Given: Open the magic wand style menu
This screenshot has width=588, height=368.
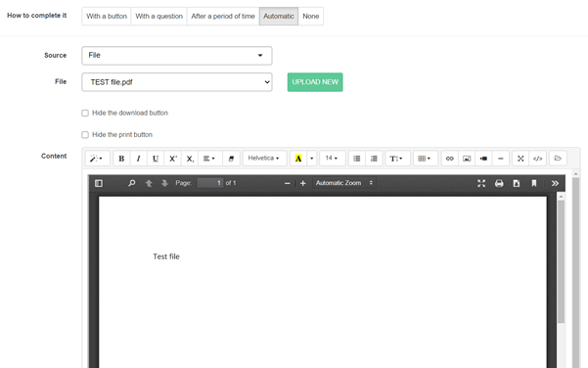Looking at the screenshot, I should tap(97, 159).
